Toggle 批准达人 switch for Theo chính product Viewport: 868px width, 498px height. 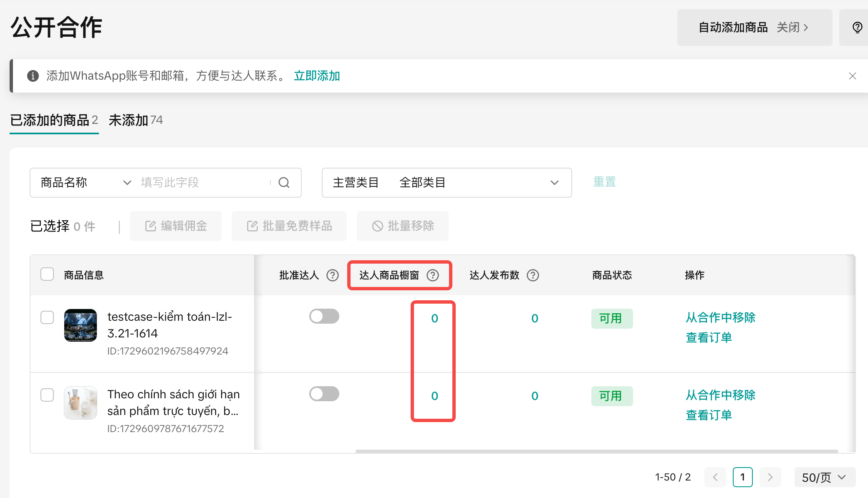click(x=324, y=394)
